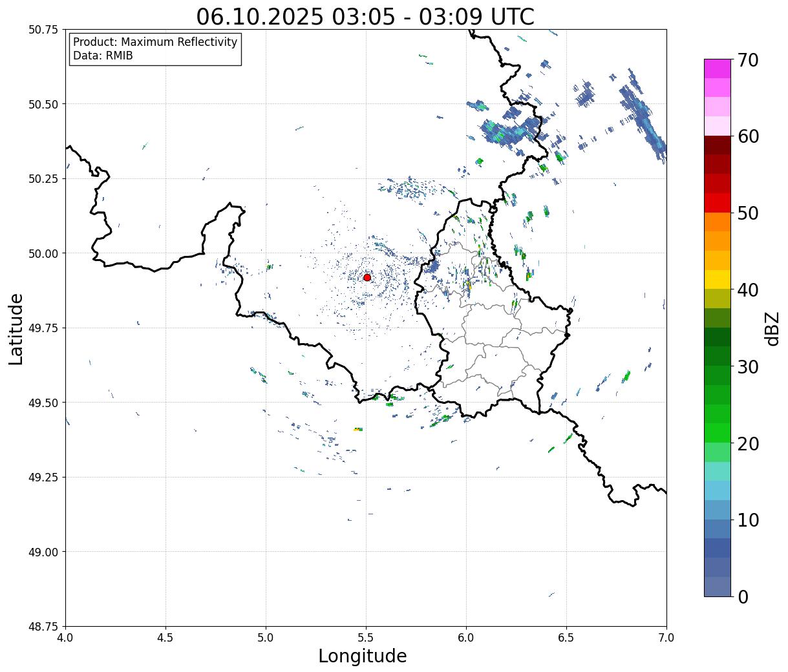Click the colorbar tick label 30
Viewport: 788px width, 672px height.
pos(749,367)
